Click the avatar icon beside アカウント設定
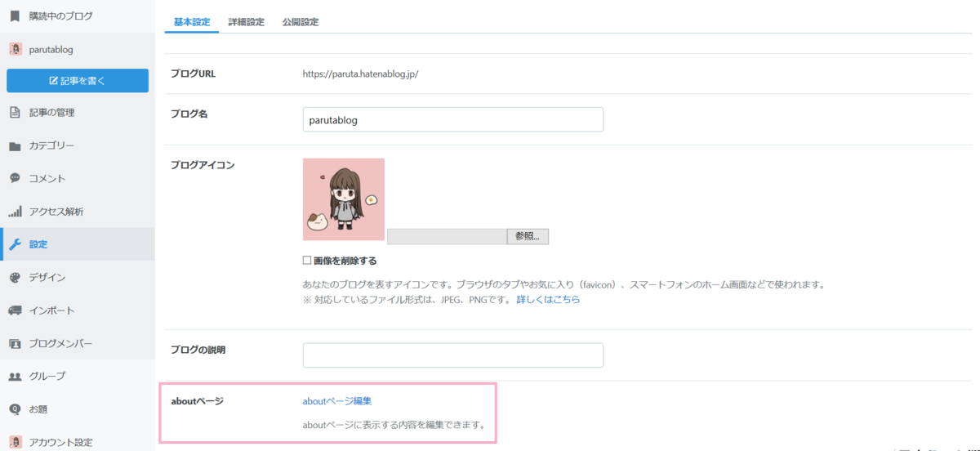Image resolution: width=980 pixels, height=451 pixels. click(15, 442)
